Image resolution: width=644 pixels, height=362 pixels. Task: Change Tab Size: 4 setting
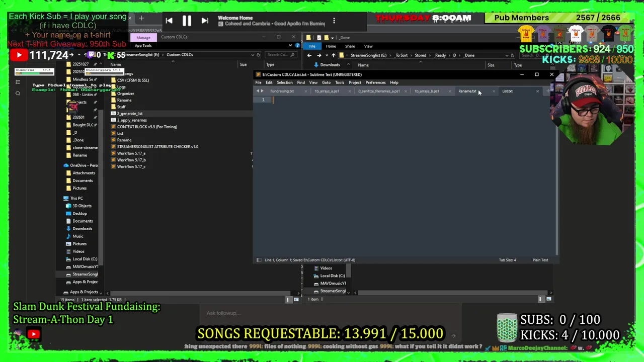[507, 260]
